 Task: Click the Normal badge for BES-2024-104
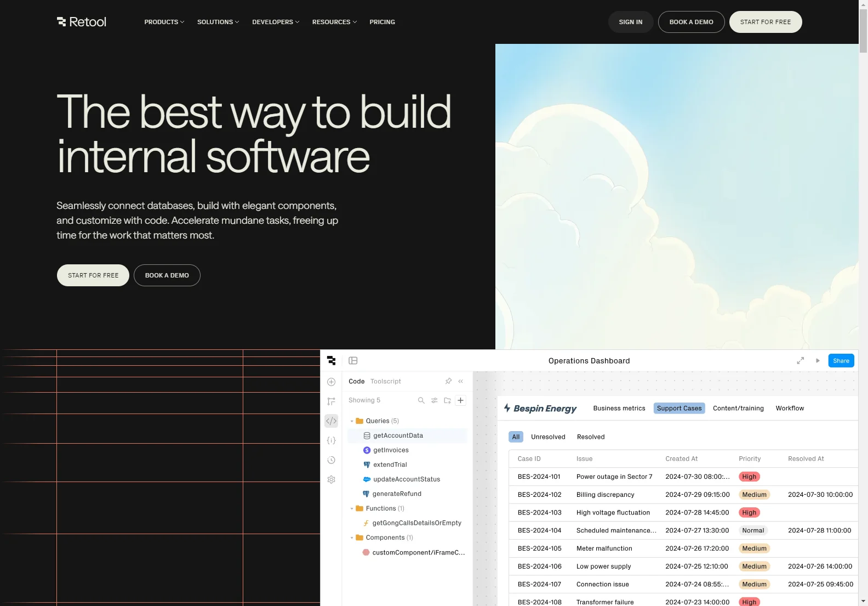(x=753, y=530)
